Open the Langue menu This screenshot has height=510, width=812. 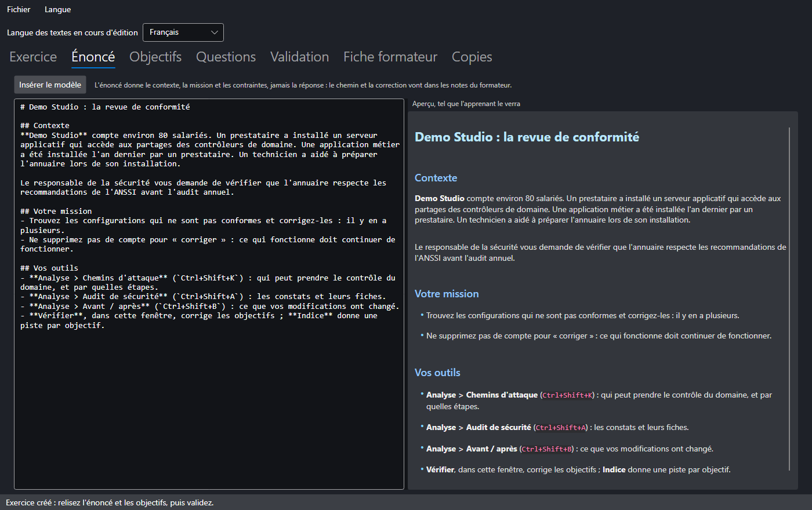pyautogui.click(x=57, y=9)
